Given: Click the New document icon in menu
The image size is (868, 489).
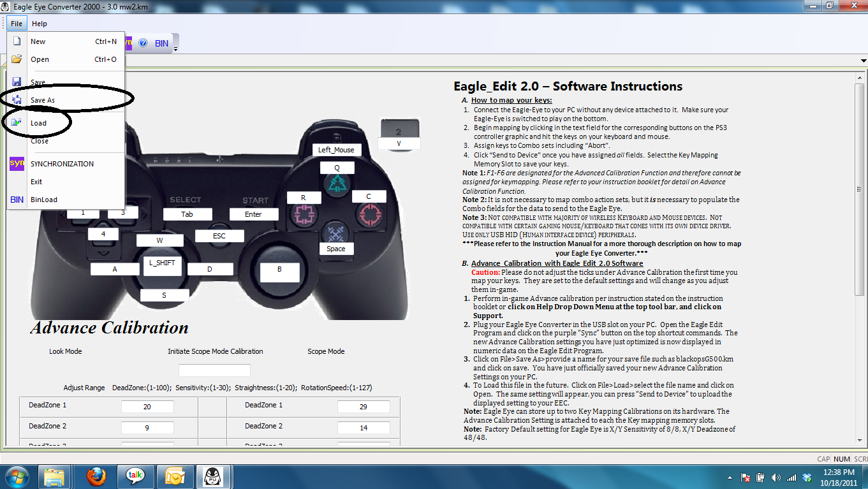Looking at the screenshot, I should click(17, 41).
